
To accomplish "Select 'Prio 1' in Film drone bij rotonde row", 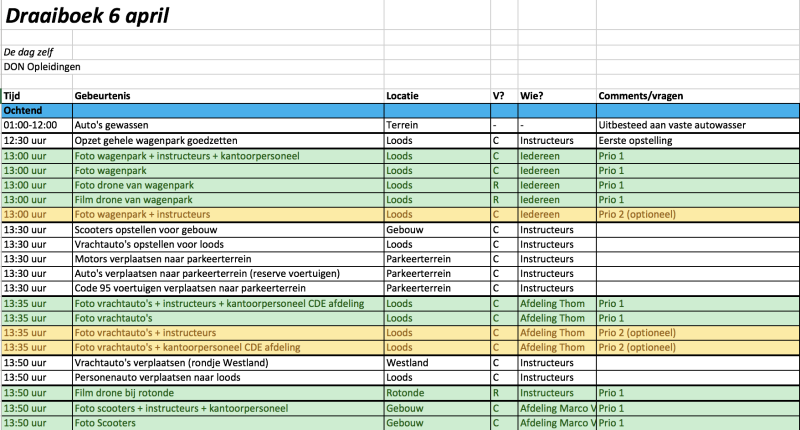I will point(698,393).
